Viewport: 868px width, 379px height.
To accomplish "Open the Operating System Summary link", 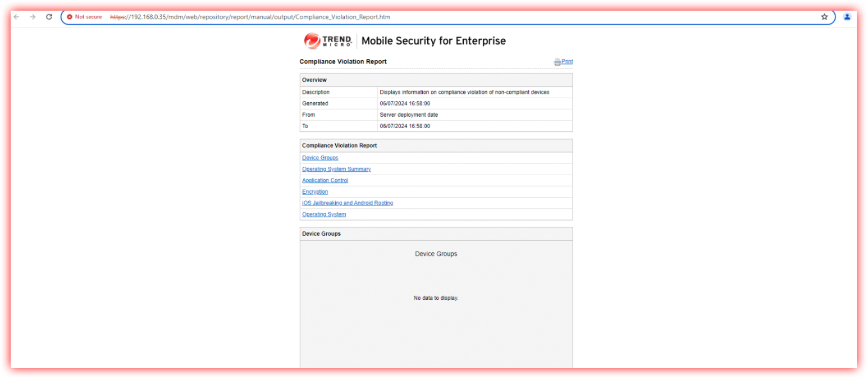I will pos(336,169).
